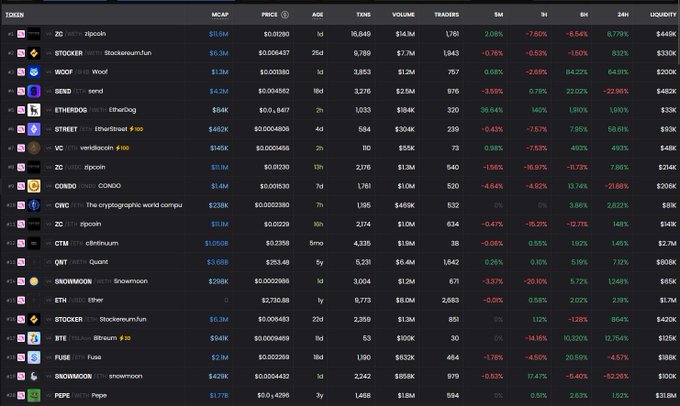This screenshot has width=680, height=406.
Task: Click txns count '16,849' in top ZC row
Action: (361, 34)
